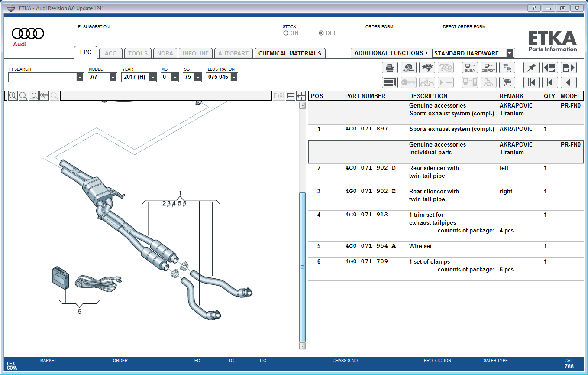Open the DEPOT button
588x375 pixels.
point(488,68)
